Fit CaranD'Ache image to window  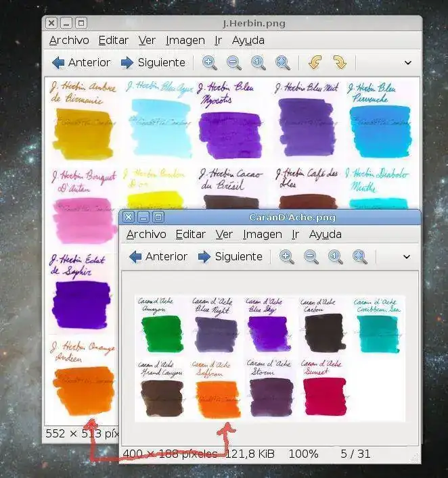(x=360, y=257)
